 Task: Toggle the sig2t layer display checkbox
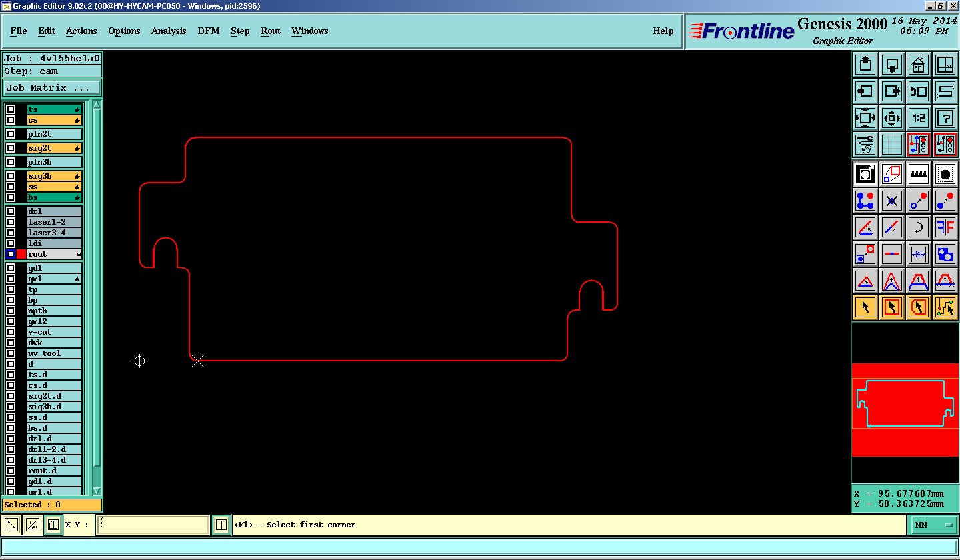pyautogui.click(x=11, y=148)
